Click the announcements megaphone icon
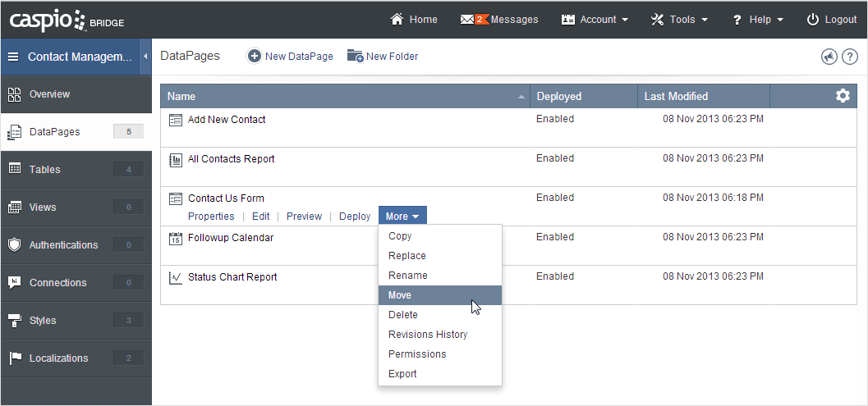 [x=829, y=57]
